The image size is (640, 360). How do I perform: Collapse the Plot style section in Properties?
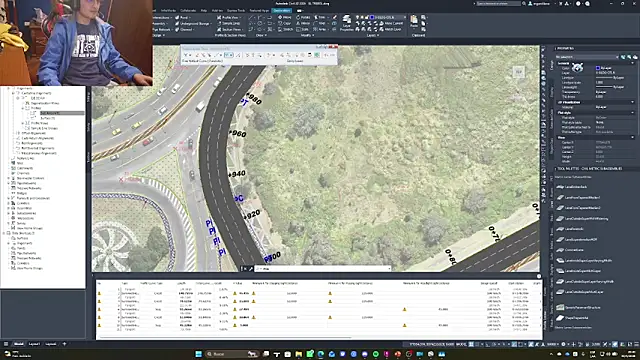point(633,112)
